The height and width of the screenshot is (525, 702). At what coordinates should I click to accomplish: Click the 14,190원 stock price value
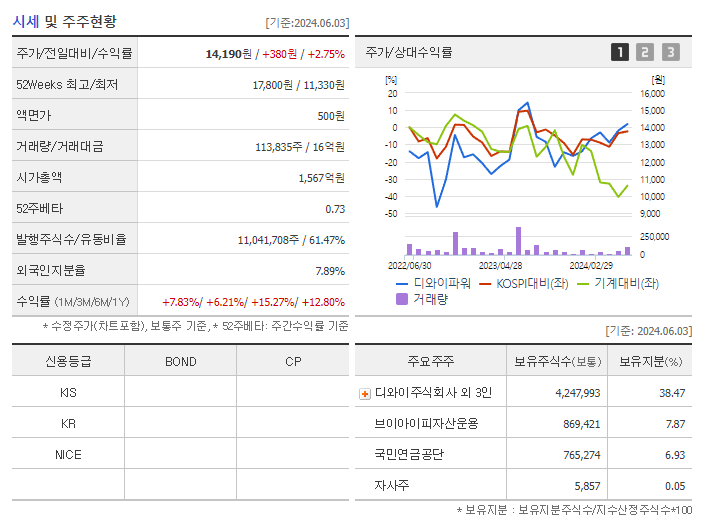click(228, 54)
